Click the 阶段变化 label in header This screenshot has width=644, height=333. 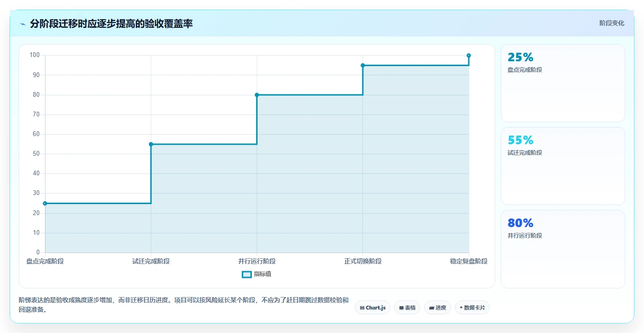click(x=611, y=23)
